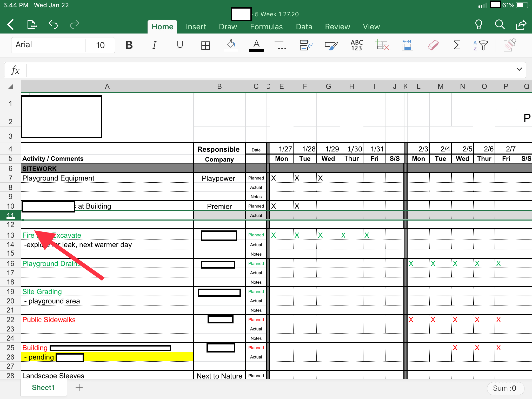Tap the Sheet1 sheet tab
Viewport: 532px width, 399px height.
point(43,388)
